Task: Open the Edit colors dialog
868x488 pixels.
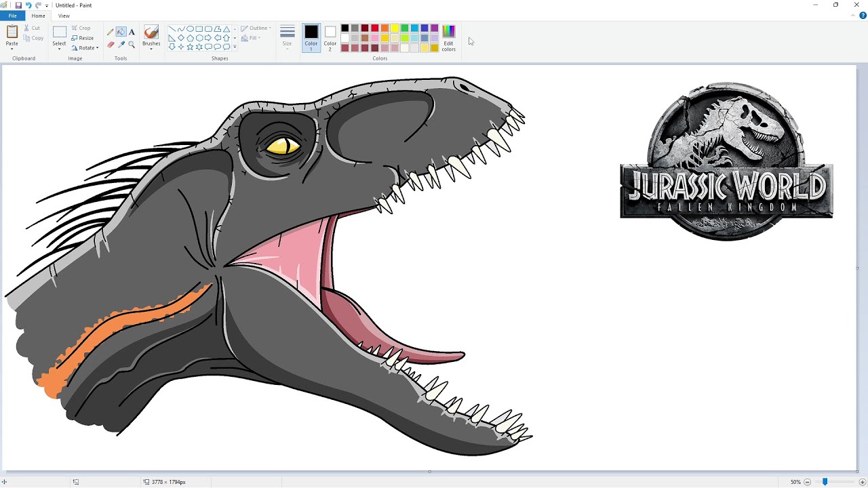Action: click(449, 38)
